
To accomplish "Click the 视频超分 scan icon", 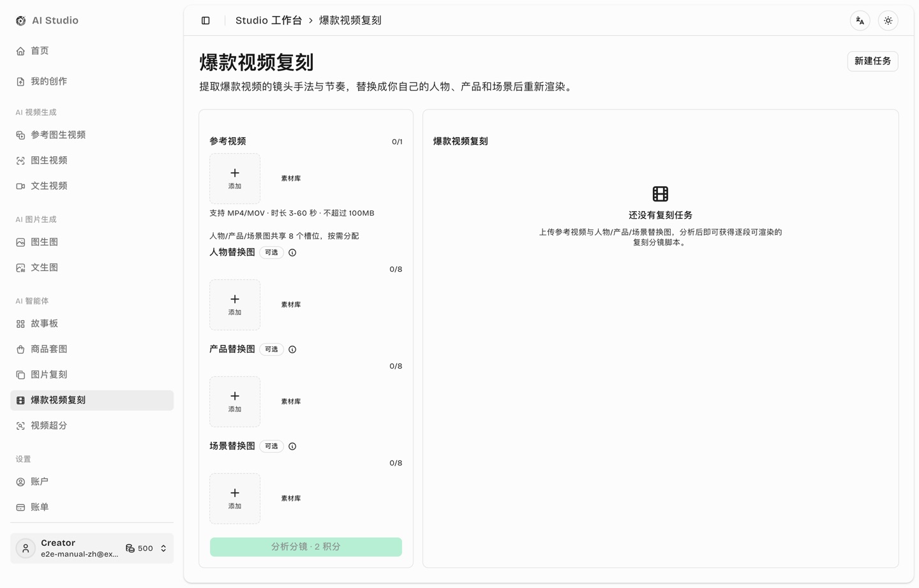I will coord(20,426).
